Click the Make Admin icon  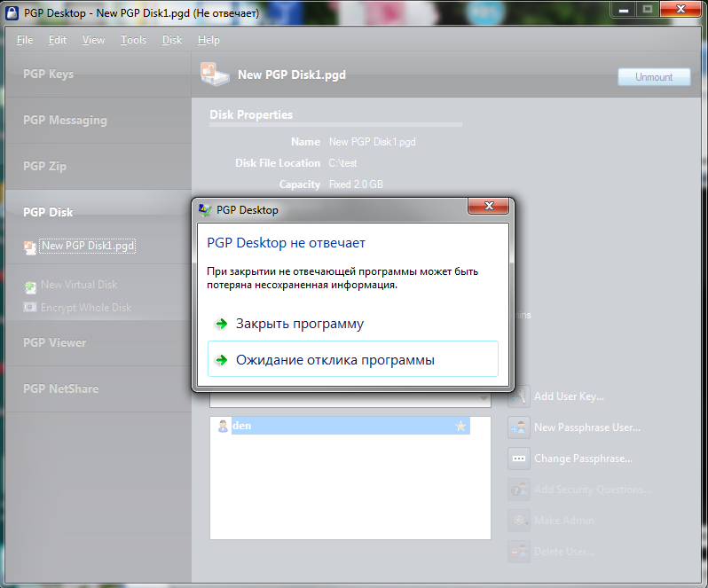point(519,521)
